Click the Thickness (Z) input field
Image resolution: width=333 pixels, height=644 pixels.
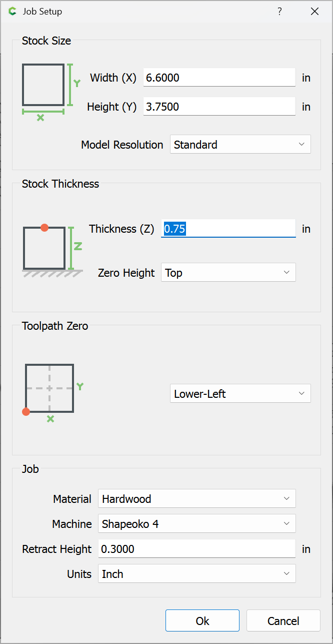click(x=228, y=229)
